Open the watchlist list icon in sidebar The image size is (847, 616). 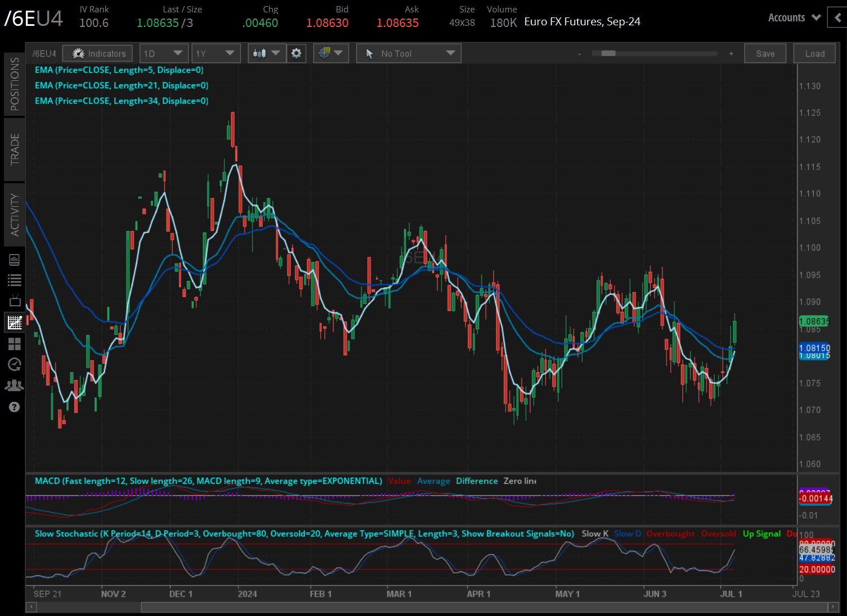tap(14, 280)
